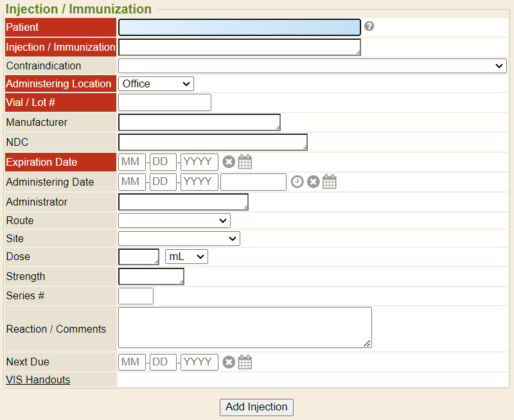Click the Expiration Date month (MM) field
Image resolution: width=514 pixels, height=420 pixels.
[x=132, y=162]
